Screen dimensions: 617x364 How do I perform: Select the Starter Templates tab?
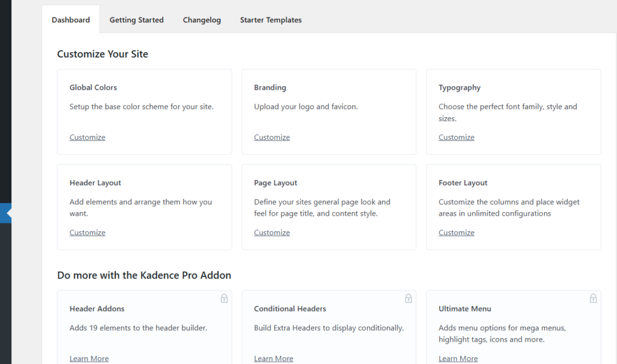(x=271, y=19)
